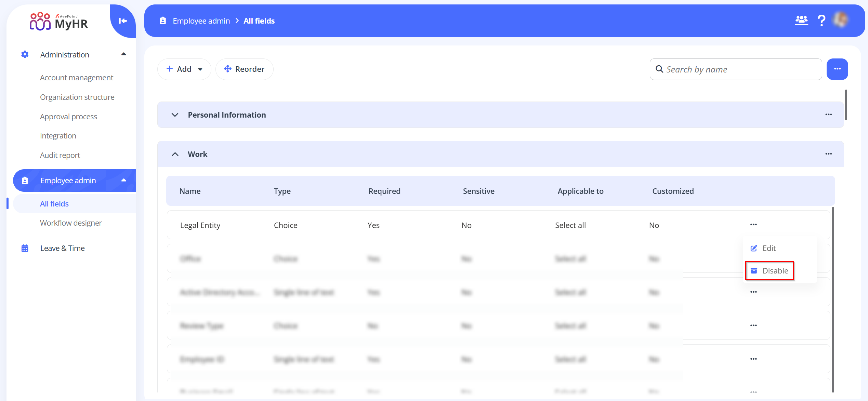Click the plus icon on Add button
This screenshot has height=401, width=868.
coord(170,69)
